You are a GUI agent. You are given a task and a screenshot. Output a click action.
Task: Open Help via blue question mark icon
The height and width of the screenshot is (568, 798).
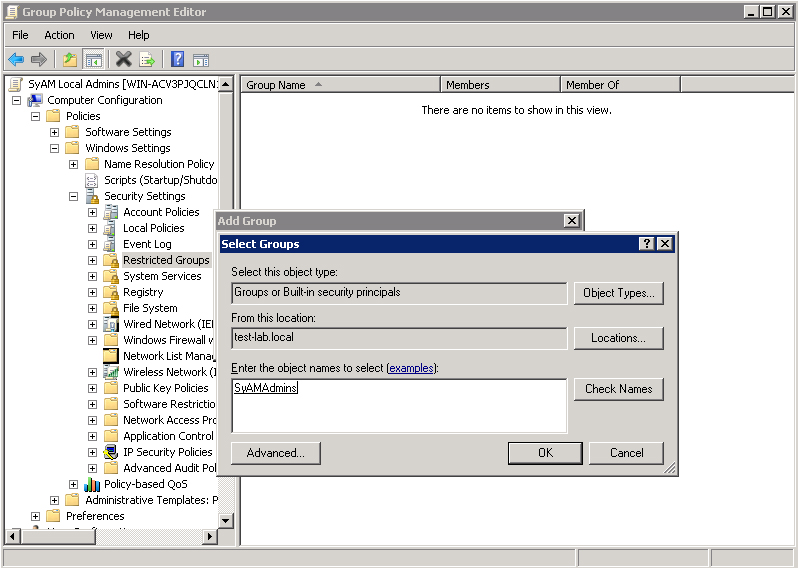tap(177, 60)
